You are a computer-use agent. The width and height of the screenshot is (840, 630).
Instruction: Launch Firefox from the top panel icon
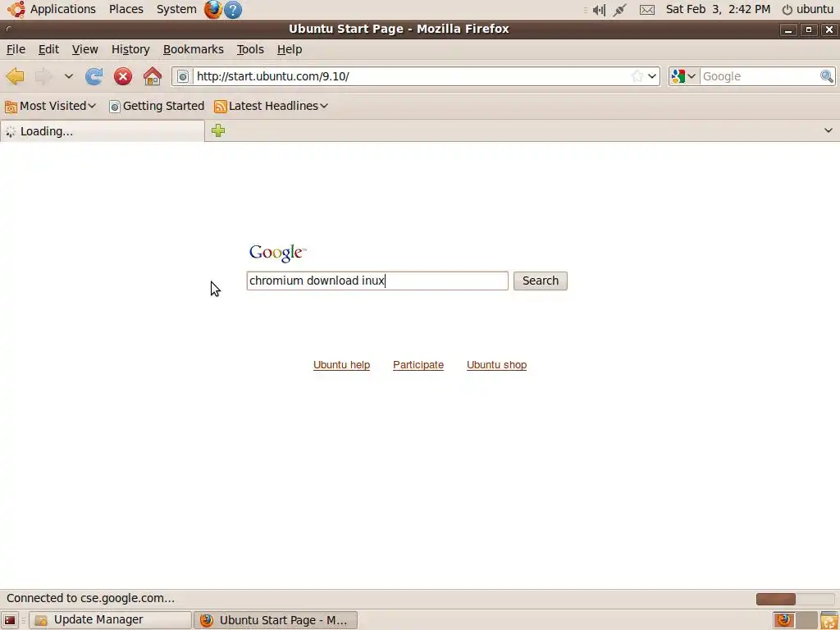(x=212, y=9)
